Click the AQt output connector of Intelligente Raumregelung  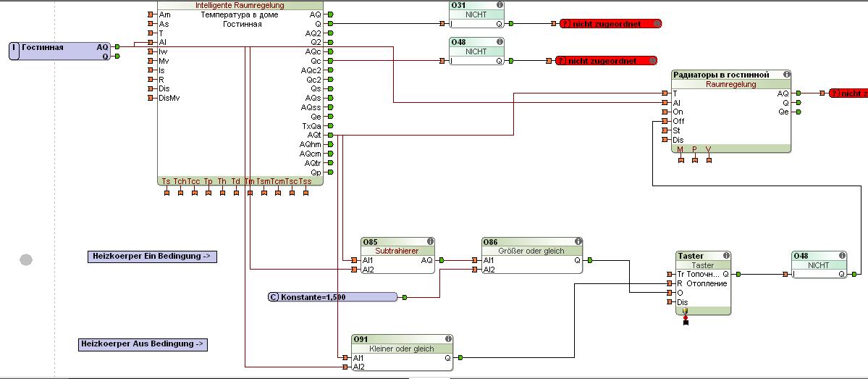pos(331,135)
